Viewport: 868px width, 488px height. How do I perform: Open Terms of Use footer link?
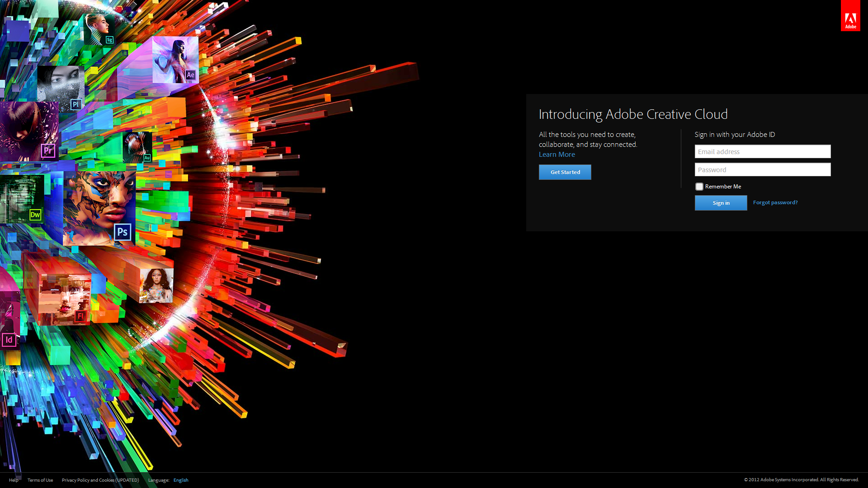(40, 480)
